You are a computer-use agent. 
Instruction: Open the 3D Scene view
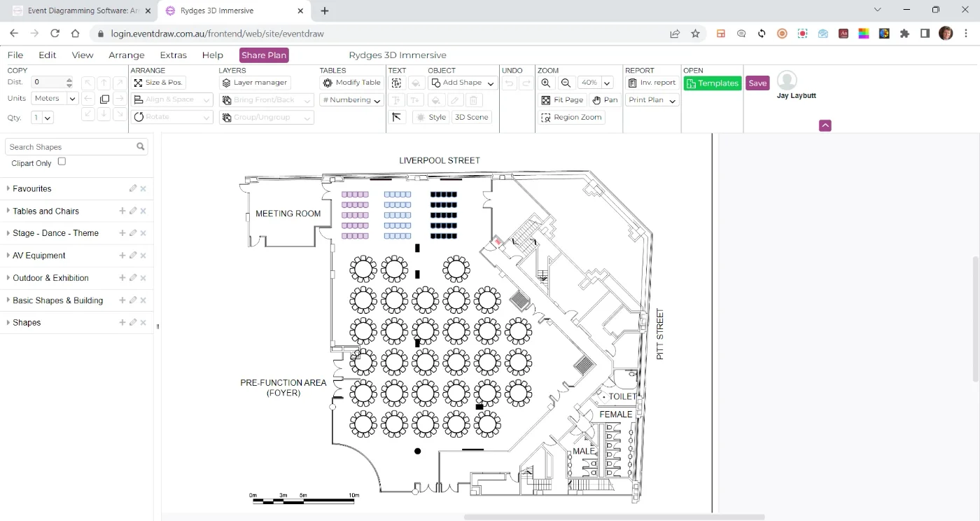472,118
